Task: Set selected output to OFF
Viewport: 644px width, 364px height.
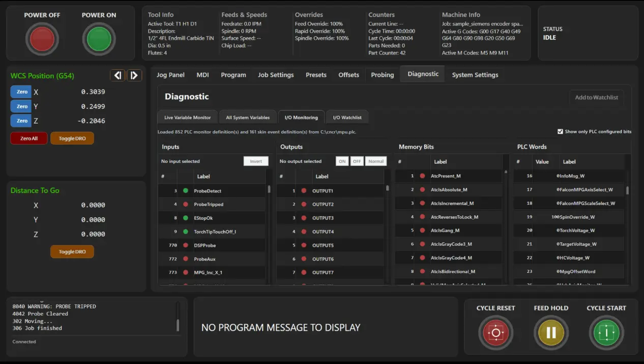Action: pyautogui.click(x=357, y=161)
